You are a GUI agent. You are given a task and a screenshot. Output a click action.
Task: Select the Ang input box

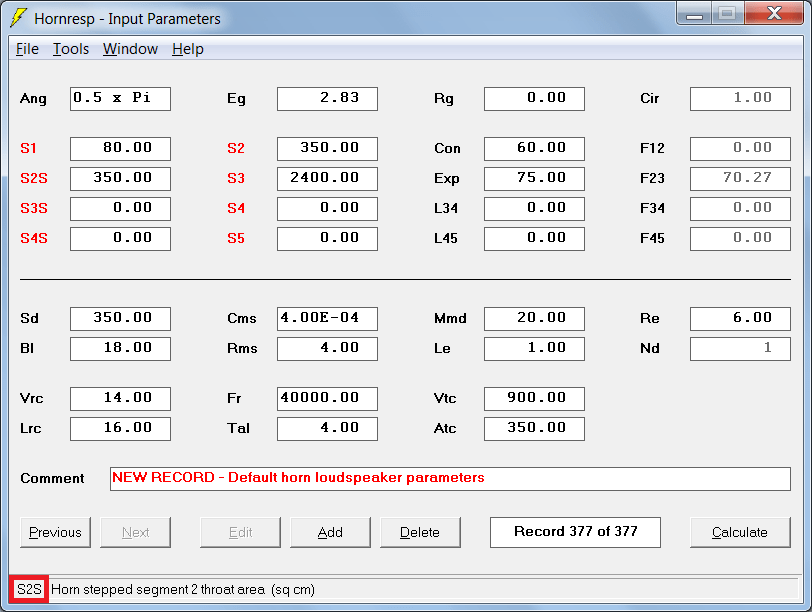click(120, 99)
